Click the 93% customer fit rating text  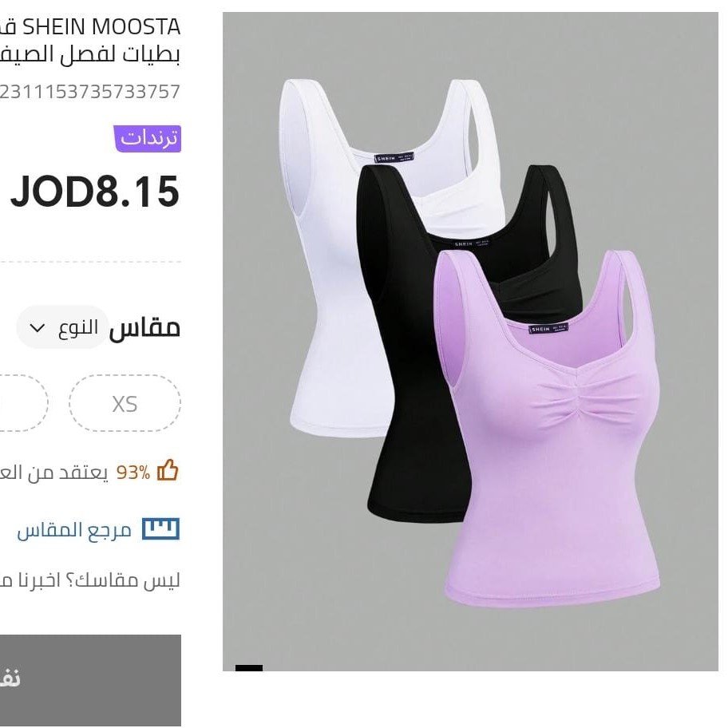[133, 473]
